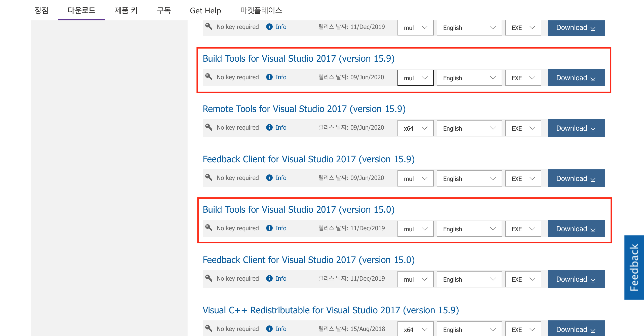Expand the English language dropdown for Build Tools 15.0
This screenshot has width=644, height=336.
click(x=469, y=229)
